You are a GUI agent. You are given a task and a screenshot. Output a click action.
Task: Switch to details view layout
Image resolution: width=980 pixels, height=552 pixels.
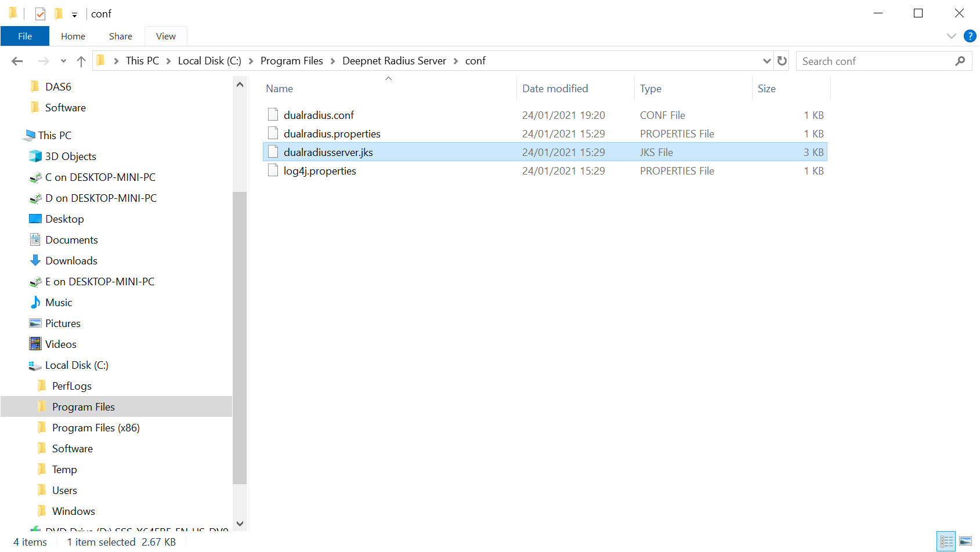point(946,541)
